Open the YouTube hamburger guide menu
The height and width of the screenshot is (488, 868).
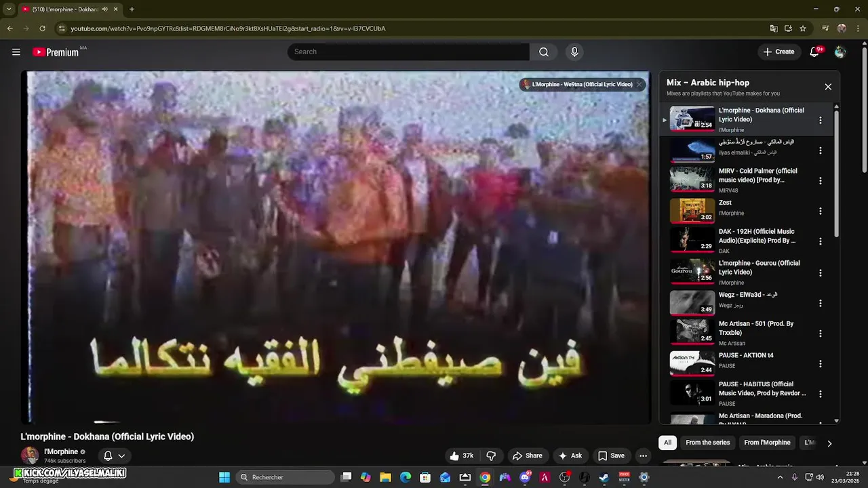click(x=16, y=52)
